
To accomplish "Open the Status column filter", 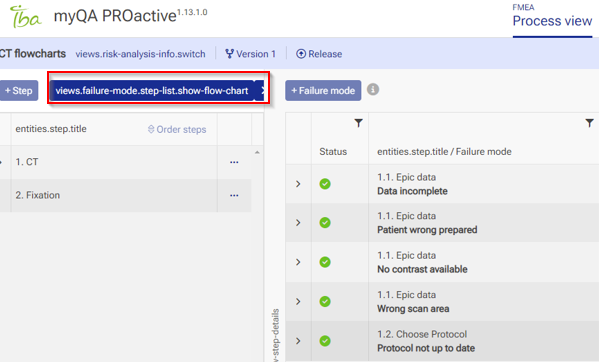I will click(x=358, y=123).
